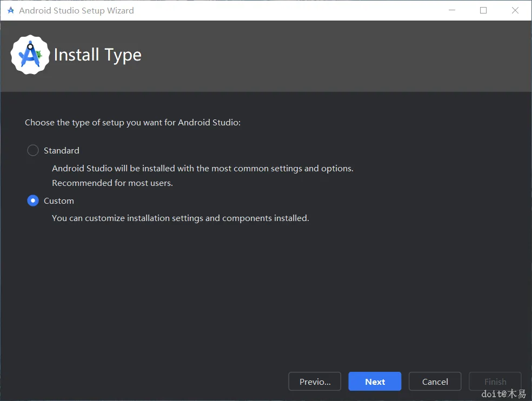Viewport: 532px width, 401px height.
Task: Click the Standard option label
Action: coord(62,150)
